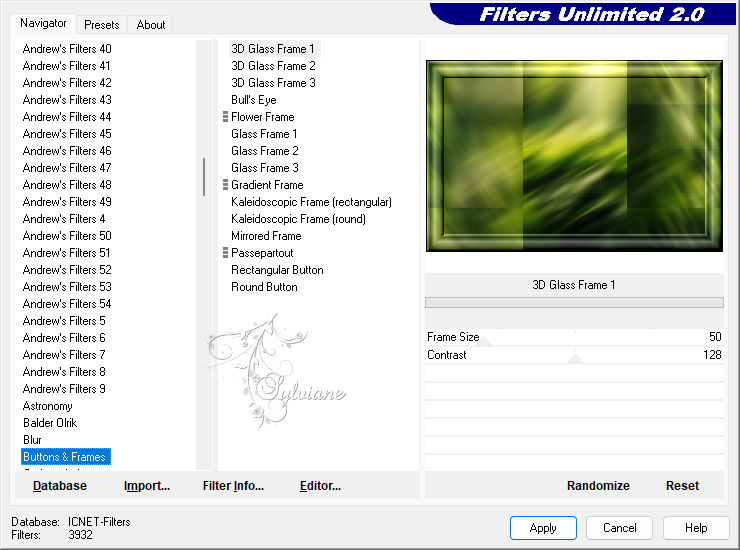
Task: Choose Kaleidoscopic Frame (rectangular) filter
Action: point(311,202)
